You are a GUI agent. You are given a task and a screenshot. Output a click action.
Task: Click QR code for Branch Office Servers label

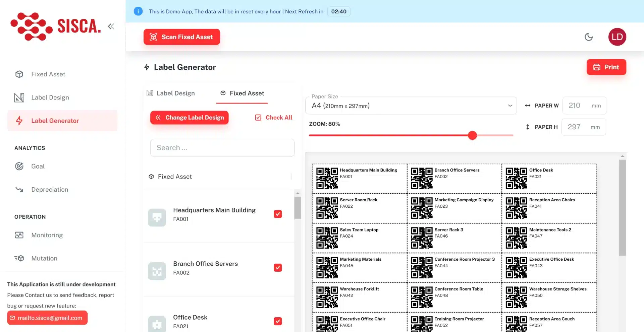tap(422, 179)
